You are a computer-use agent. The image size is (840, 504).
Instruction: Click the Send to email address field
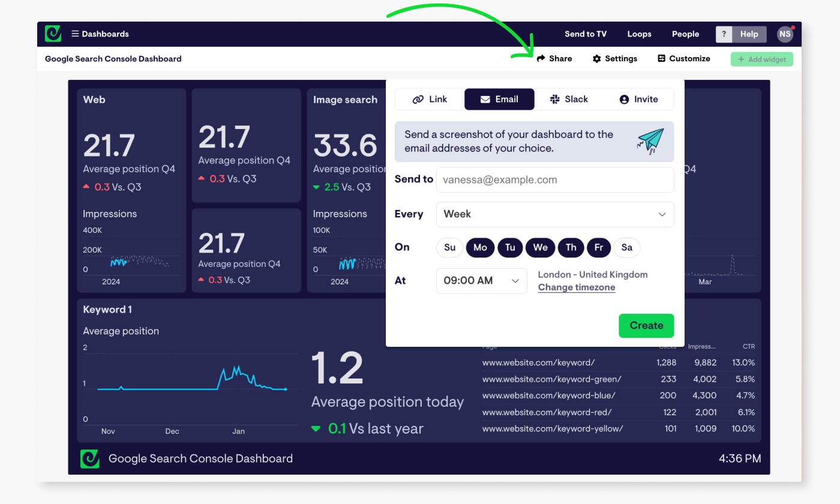click(x=554, y=179)
